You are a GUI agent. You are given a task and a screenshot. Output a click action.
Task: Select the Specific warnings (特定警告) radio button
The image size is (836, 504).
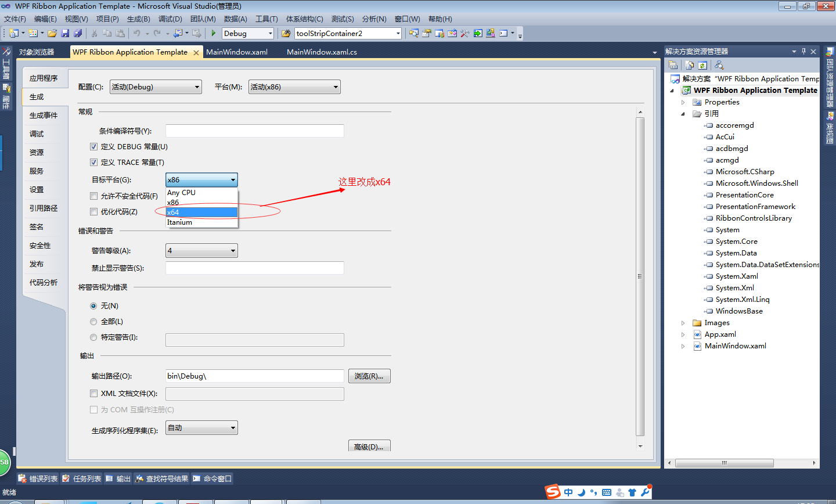pyautogui.click(x=93, y=337)
